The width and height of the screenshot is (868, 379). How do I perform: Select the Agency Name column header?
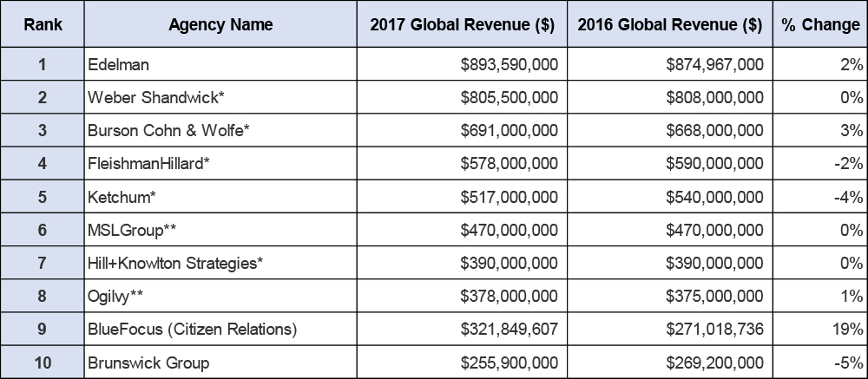point(220,24)
